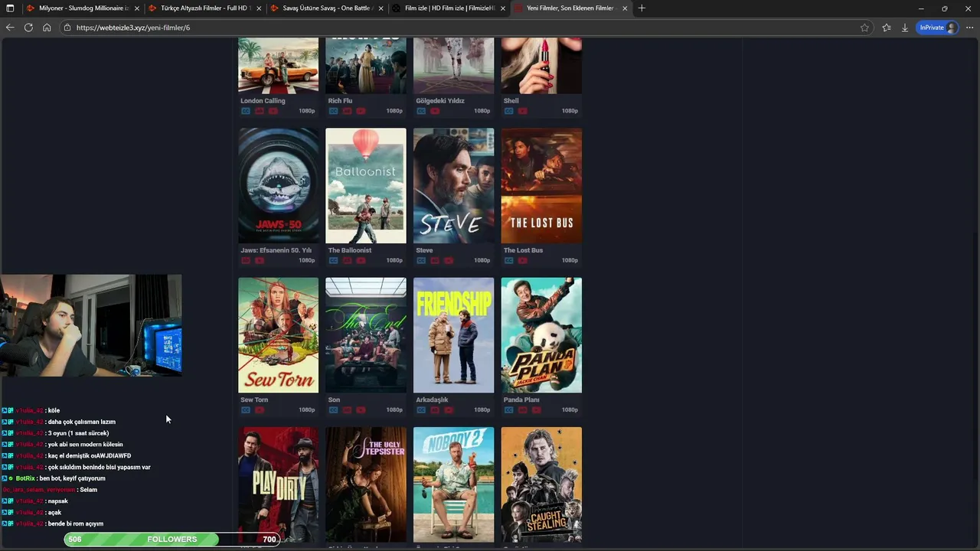Click the Sew Torn movie poster

278,335
